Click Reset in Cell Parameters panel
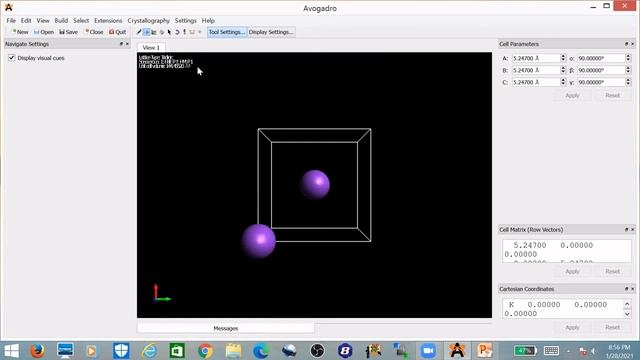Image resolution: width=640 pixels, height=360 pixels. pyautogui.click(x=612, y=95)
